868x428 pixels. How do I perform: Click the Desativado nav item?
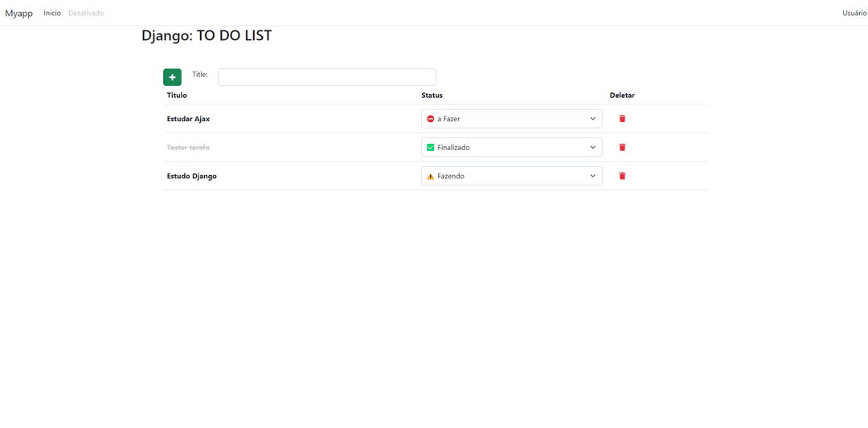[86, 13]
